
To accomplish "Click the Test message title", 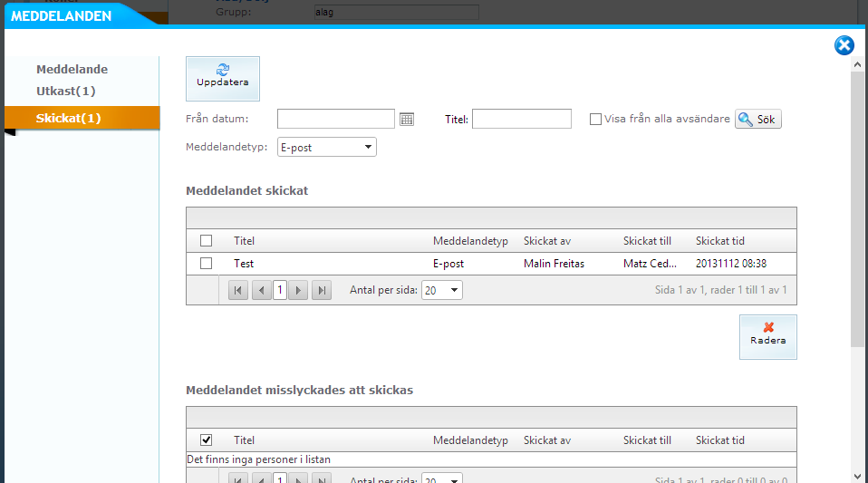I will [244, 264].
